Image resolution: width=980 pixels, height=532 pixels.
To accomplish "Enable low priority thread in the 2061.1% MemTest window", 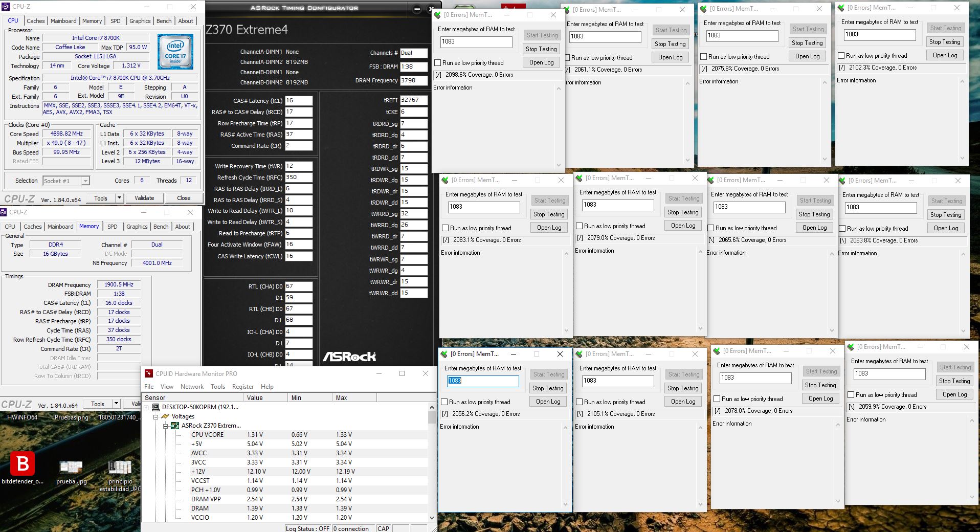I will point(567,58).
